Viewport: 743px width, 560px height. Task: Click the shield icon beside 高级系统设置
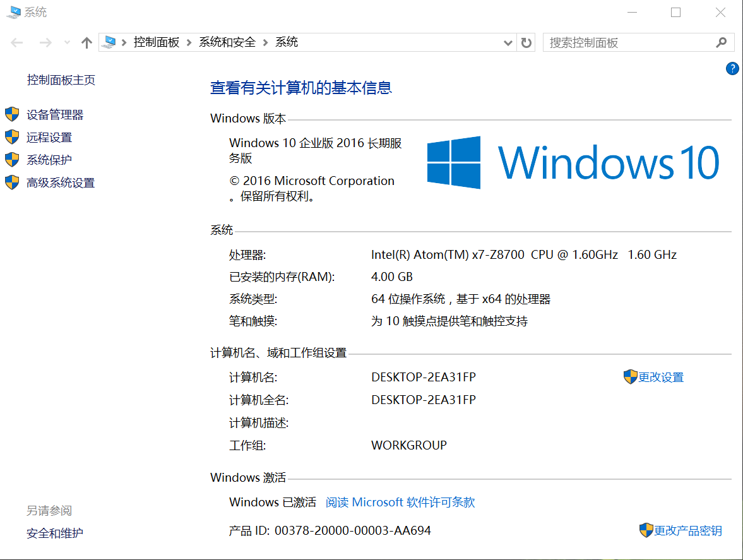click(x=12, y=182)
